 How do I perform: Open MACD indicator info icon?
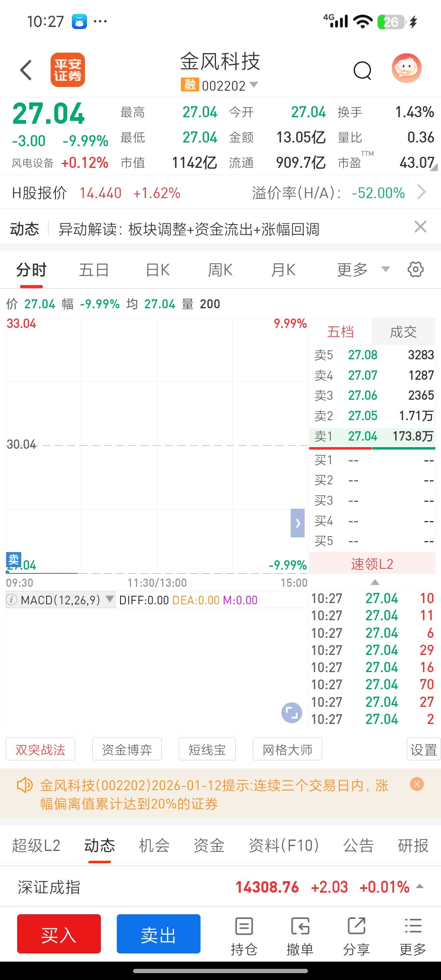(12, 600)
